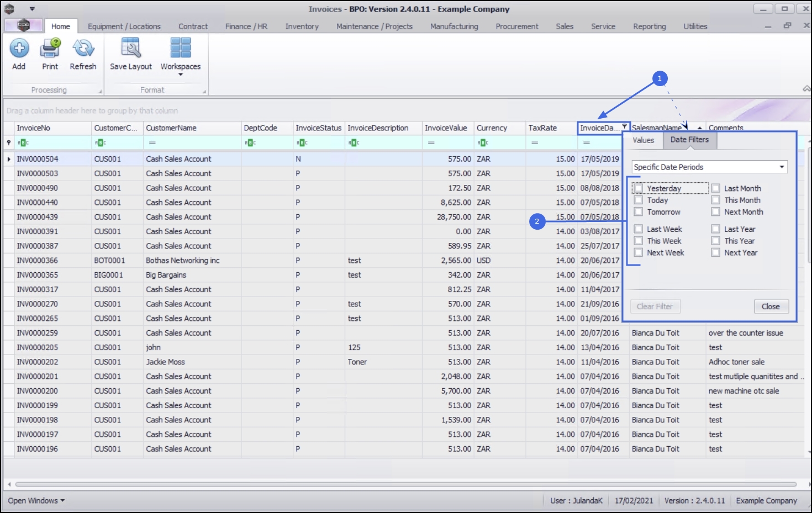This screenshot has width=812, height=513.
Task: Open the Contract ribbon tab
Action: click(x=193, y=26)
